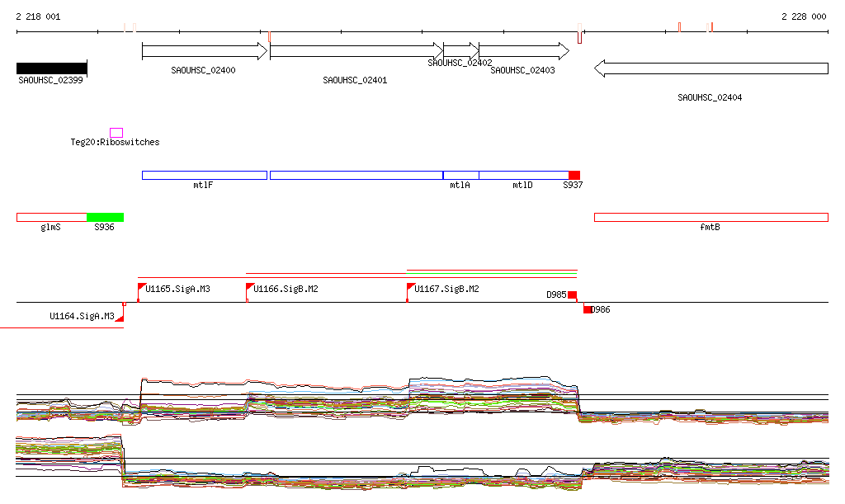Click the SAOUHSC_02403 label text

pyautogui.click(x=522, y=70)
